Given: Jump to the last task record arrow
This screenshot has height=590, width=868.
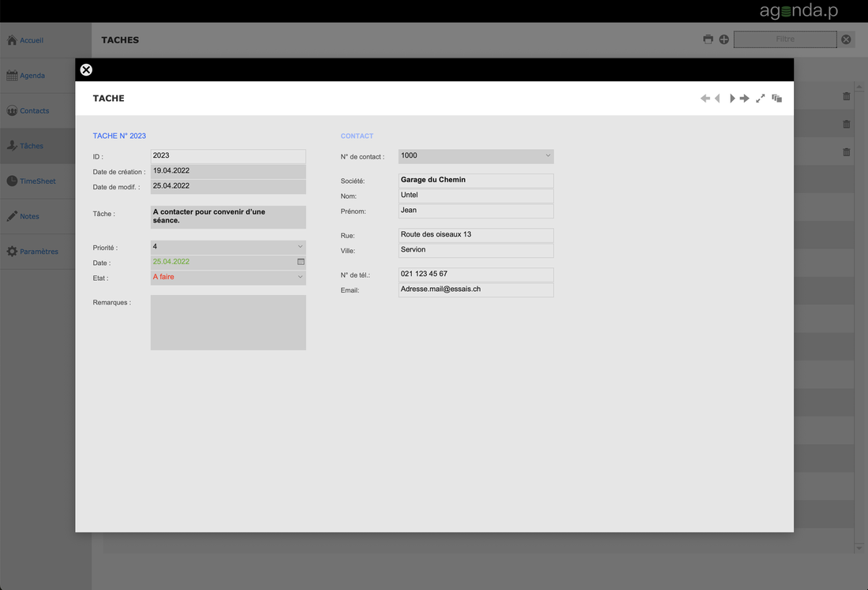Looking at the screenshot, I should (x=745, y=99).
